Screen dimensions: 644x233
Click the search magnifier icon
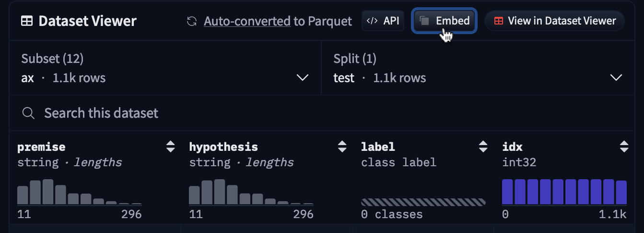[28, 113]
